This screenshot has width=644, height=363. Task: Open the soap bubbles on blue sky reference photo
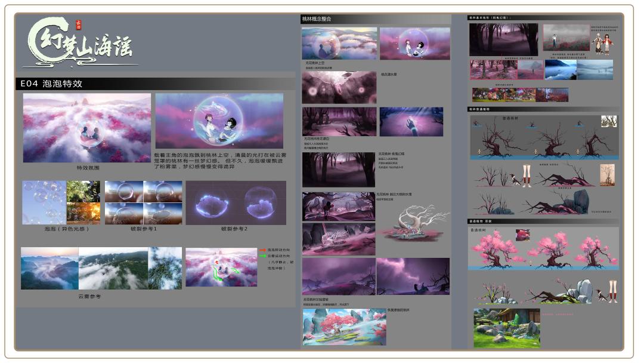coord(44,202)
